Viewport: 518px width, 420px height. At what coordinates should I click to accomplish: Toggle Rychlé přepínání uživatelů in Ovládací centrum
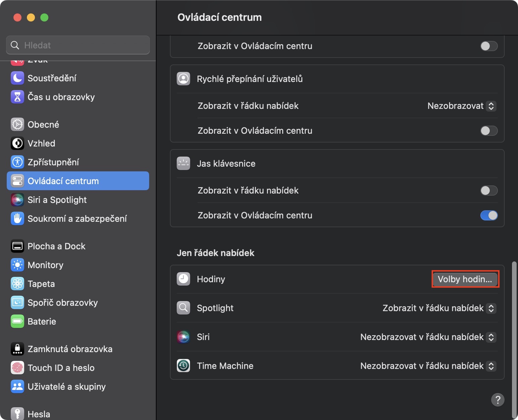[489, 131]
